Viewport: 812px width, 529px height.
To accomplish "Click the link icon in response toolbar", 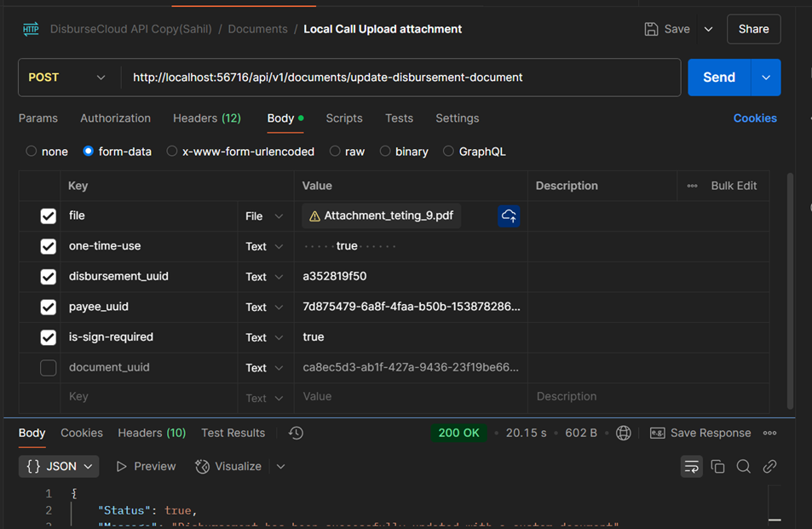I will click(769, 466).
